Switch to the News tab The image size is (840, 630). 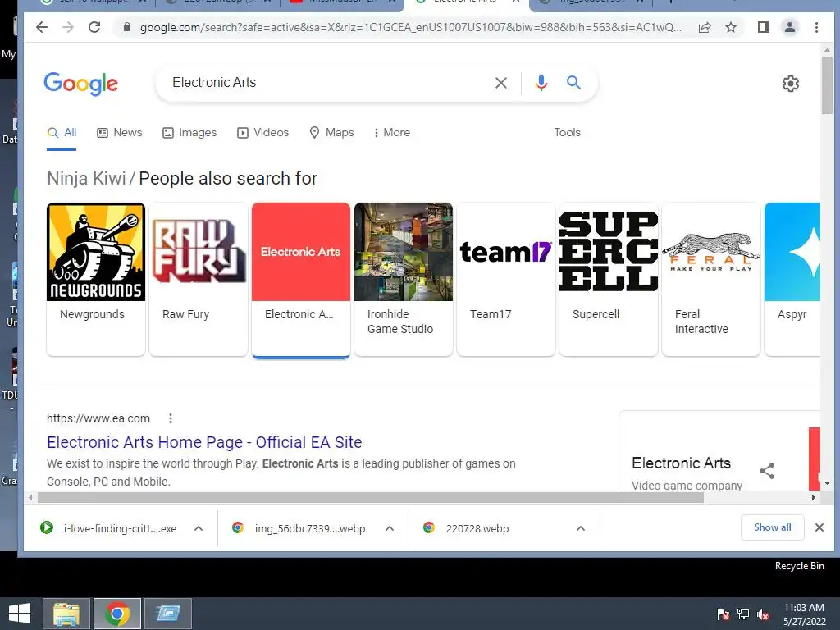pos(120,132)
